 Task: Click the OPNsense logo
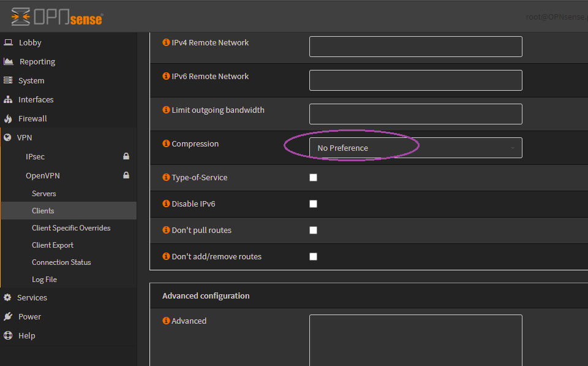pyautogui.click(x=57, y=17)
